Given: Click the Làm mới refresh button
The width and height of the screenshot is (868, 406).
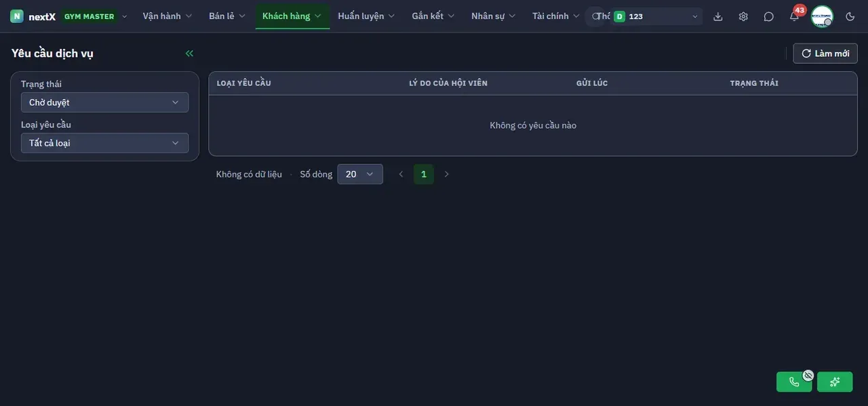Looking at the screenshot, I should [x=825, y=54].
